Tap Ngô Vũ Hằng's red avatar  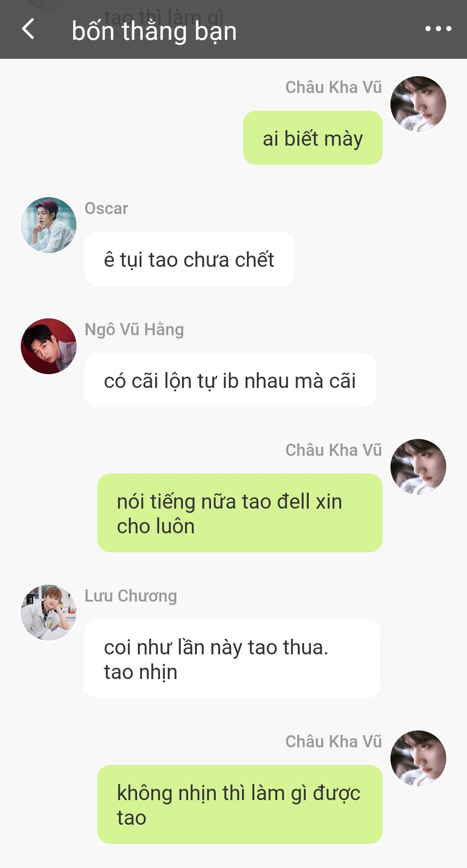(x=48, y=346)
